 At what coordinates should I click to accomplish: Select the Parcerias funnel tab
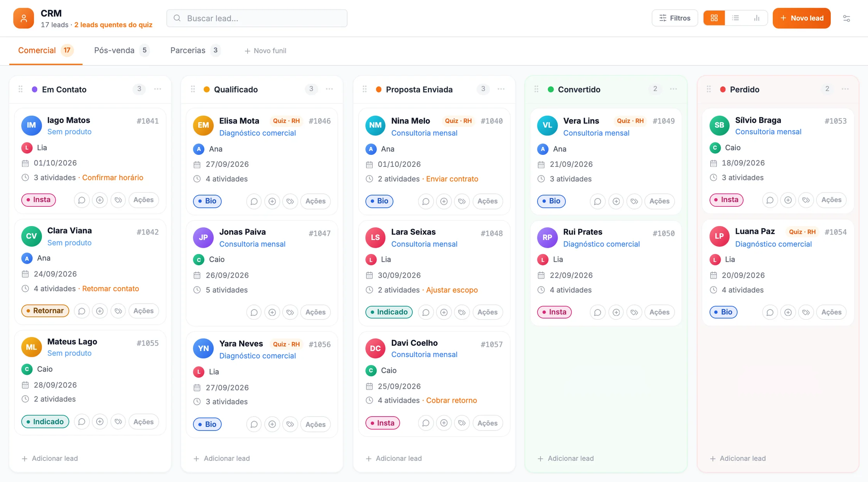[x=195, y=50]
